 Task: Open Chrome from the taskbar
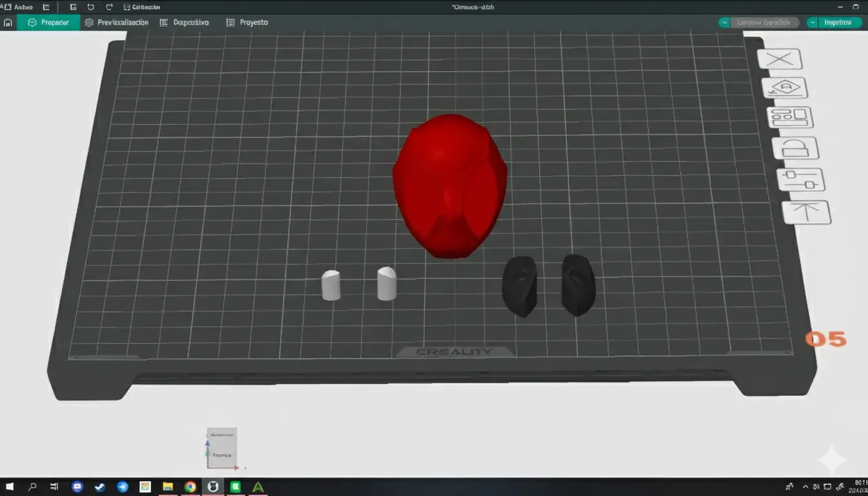[190, 487]
